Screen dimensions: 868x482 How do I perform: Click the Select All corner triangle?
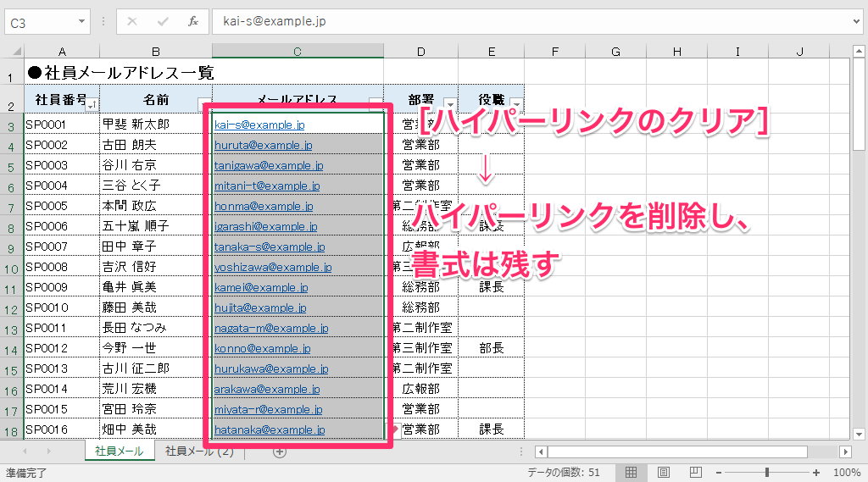[13, 53]
